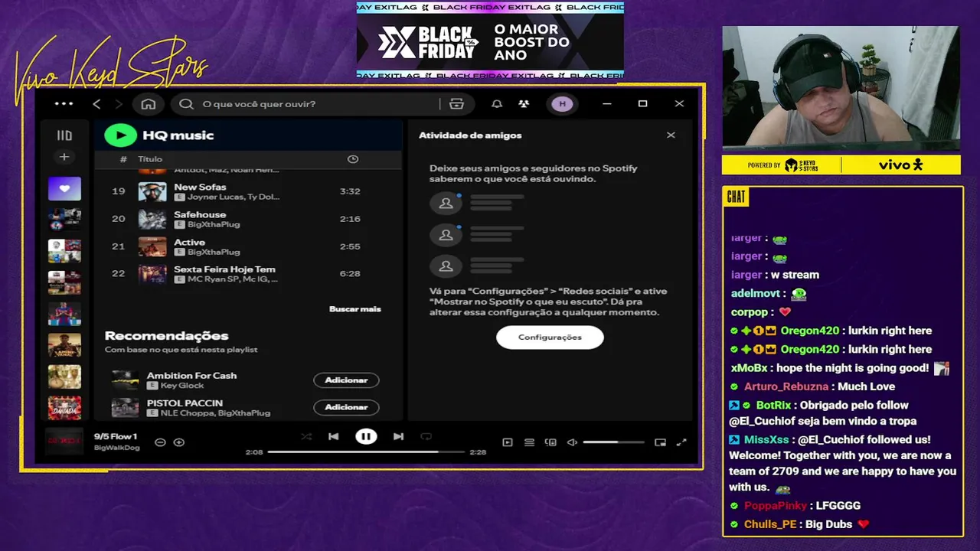Toggle the friend activity icon in top bar
980x551 pixels.
coord(524,104)
